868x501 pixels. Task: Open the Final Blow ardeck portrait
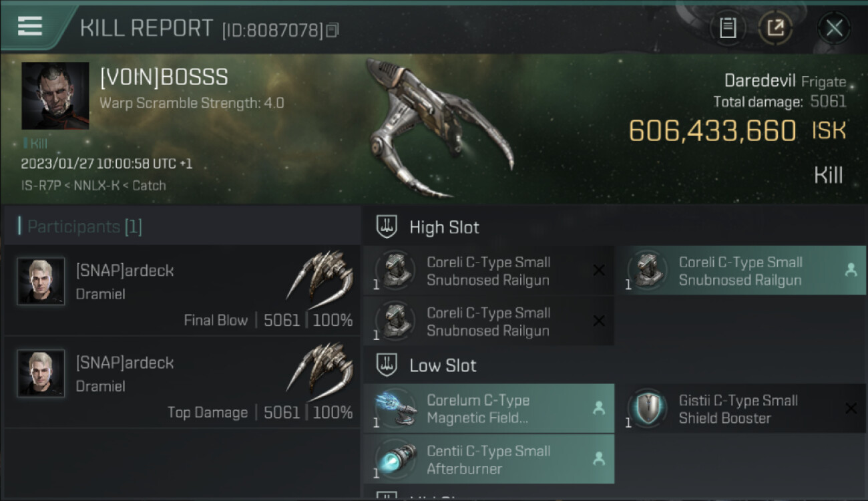41,282
